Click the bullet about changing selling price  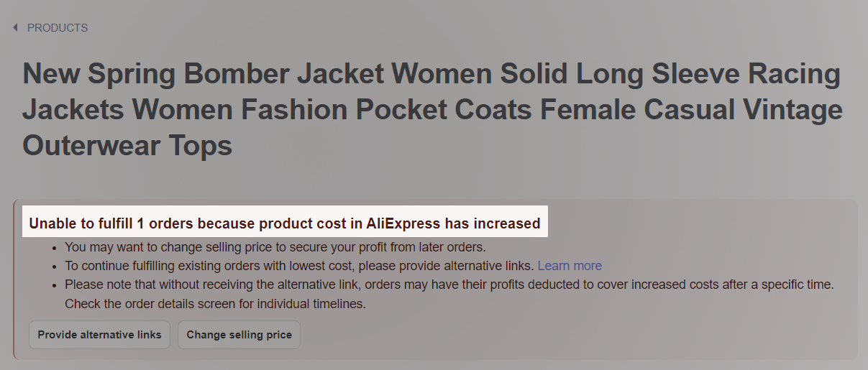click(x=275, y=247)
